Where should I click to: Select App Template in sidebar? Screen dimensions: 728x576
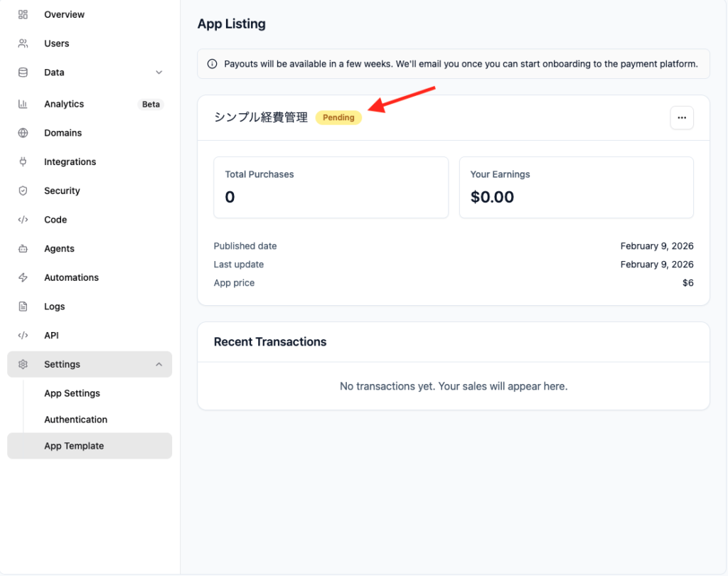click(74, 446)
